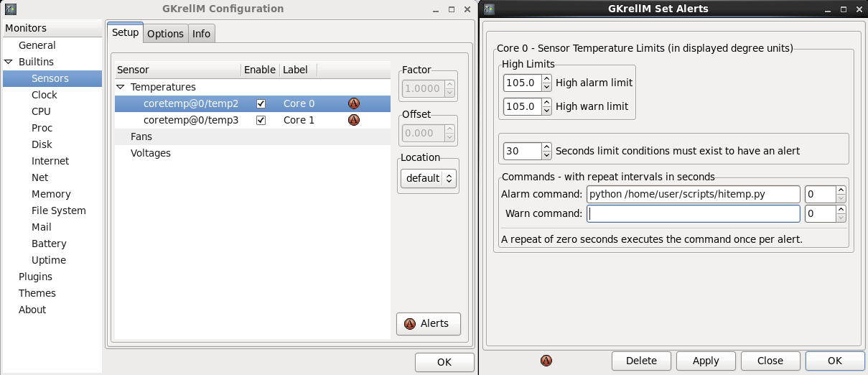Select About in Monitors tree
Viewport: 868px width, 375px height.
click(32, 310)
